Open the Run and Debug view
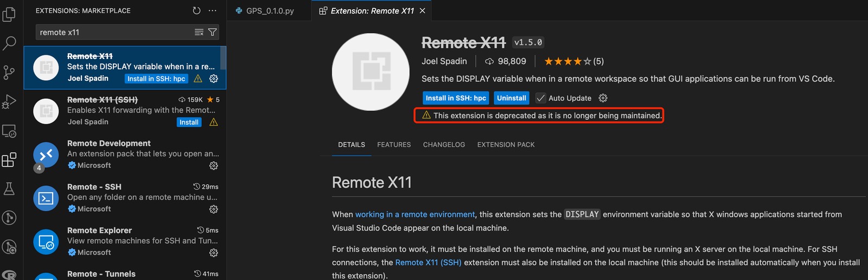This screenshot has width=868, height=280. pyautogui.click(x=9, y=101)
